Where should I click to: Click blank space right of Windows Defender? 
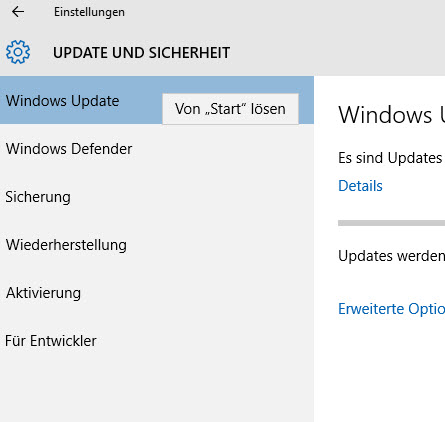coord(223,149)
